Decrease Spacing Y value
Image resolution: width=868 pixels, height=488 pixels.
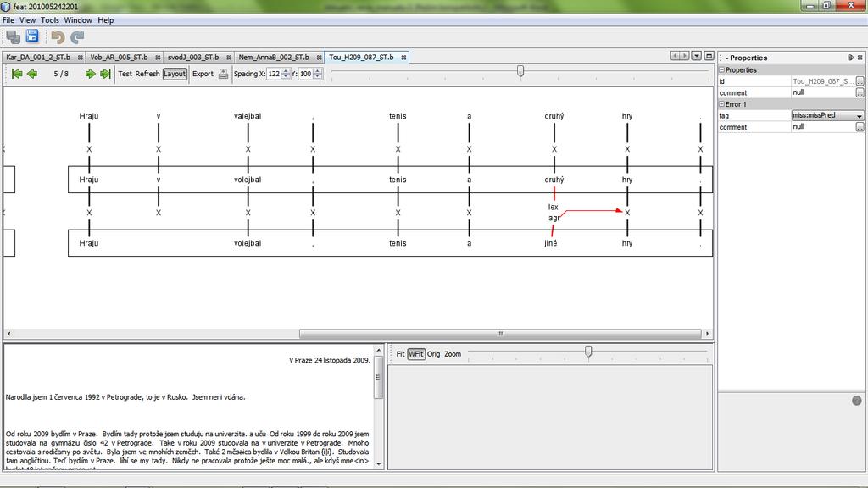tap(318, 76)
